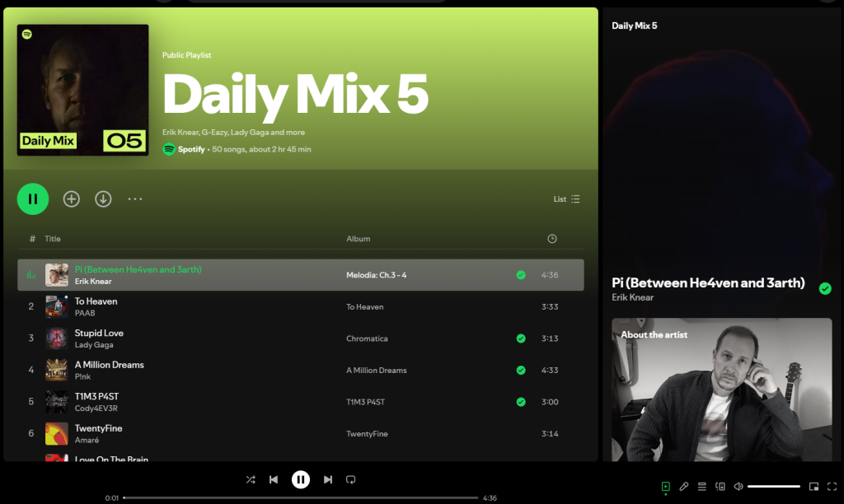Screen dimensions: 844x504
Task: Open Erik Knear artist under Pi track
Action: pyautogui.click(x=93, y=282)
